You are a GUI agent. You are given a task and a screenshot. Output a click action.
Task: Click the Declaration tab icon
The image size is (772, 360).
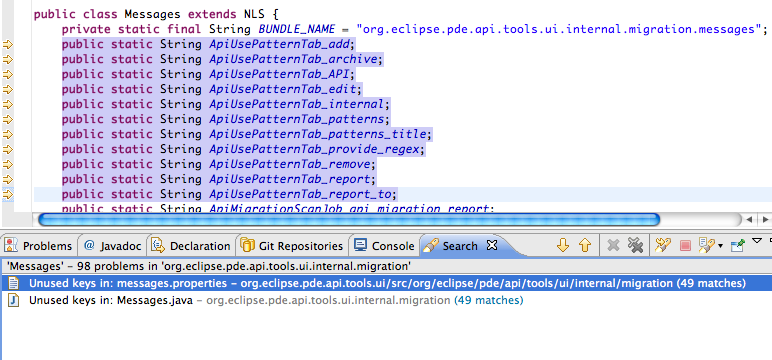[158, 245]
